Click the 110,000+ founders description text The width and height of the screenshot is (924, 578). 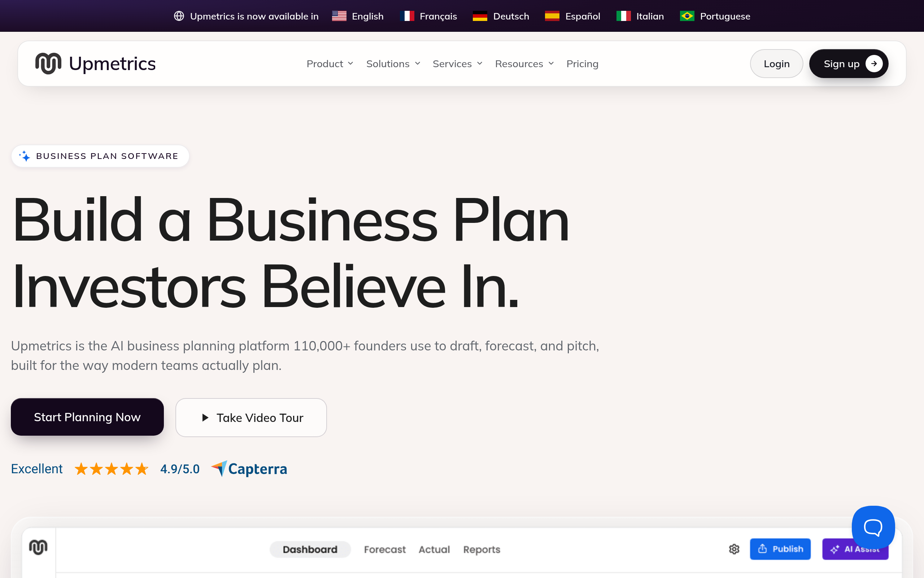tap(305, 355)
